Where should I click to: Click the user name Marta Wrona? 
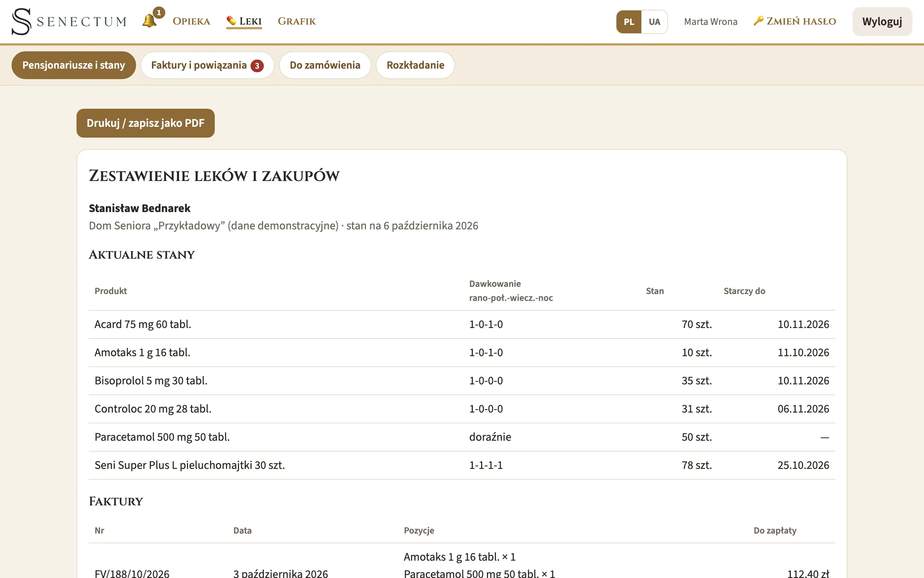(x=711, y=22)
